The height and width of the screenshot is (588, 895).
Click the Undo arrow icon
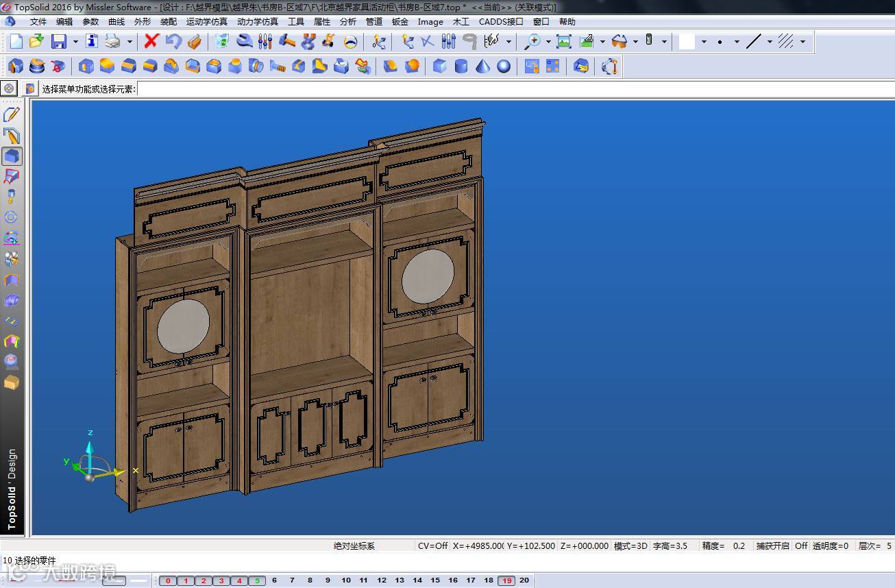173,42
